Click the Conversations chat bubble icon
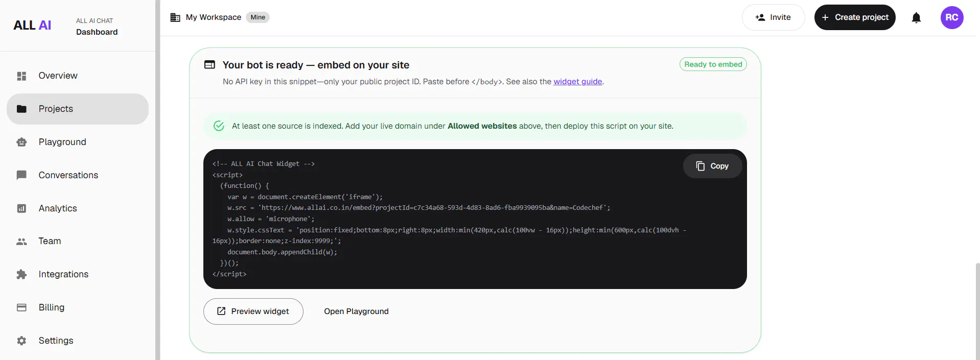Image resolution: width=980 pixels, height=360 pixels. tap(21, 175)
